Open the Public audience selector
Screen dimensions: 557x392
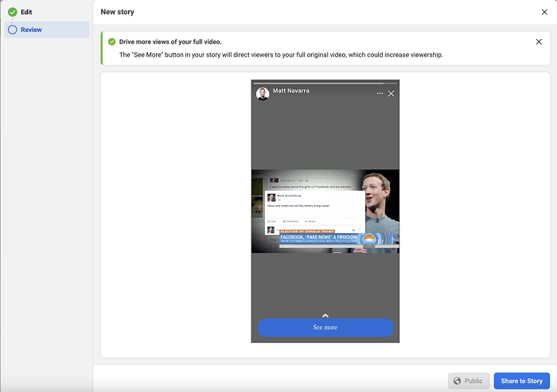[x=469, y=381]
